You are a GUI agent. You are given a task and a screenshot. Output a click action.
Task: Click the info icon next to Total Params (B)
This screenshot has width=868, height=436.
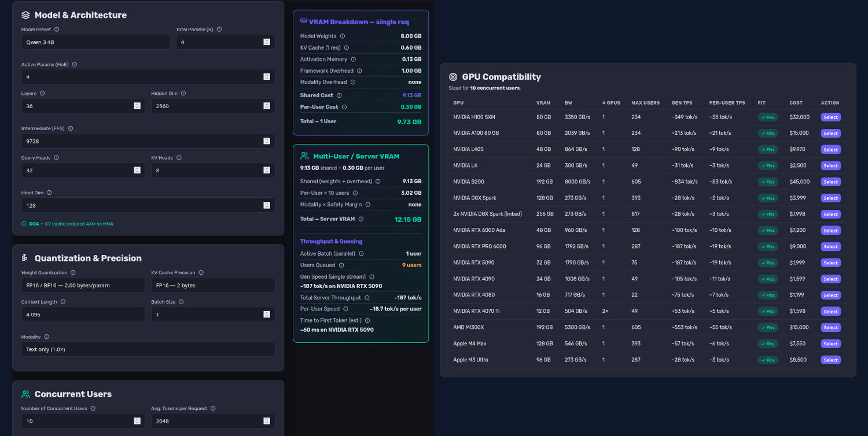[x=219, y=29]
